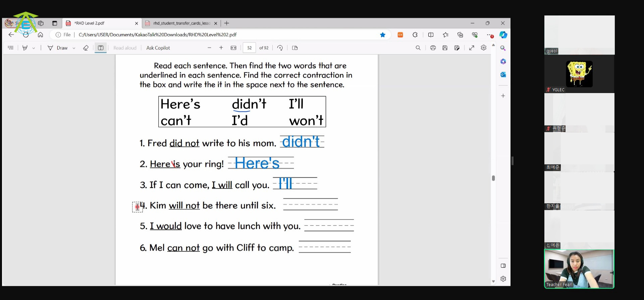Click the Read aloud button

tap(125, 48)
